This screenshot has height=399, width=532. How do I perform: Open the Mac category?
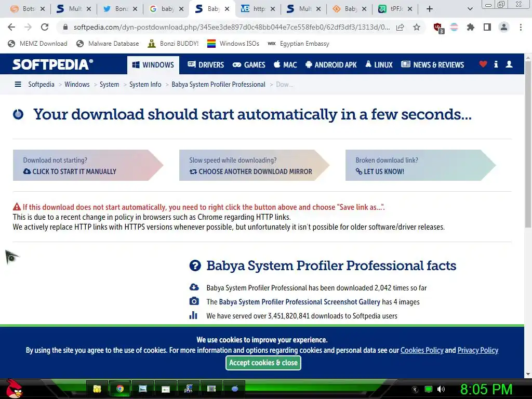[x=285, y=65]
